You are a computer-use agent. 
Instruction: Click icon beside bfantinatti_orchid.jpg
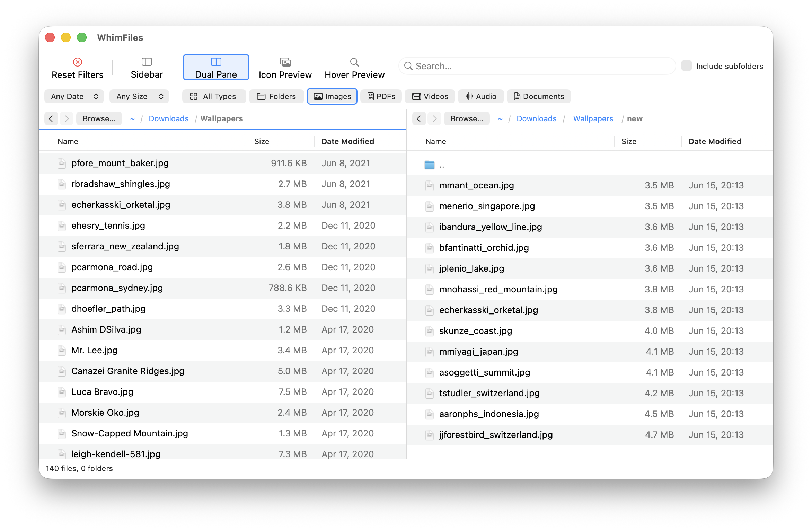pyautogui.click(x=430, y=248)
